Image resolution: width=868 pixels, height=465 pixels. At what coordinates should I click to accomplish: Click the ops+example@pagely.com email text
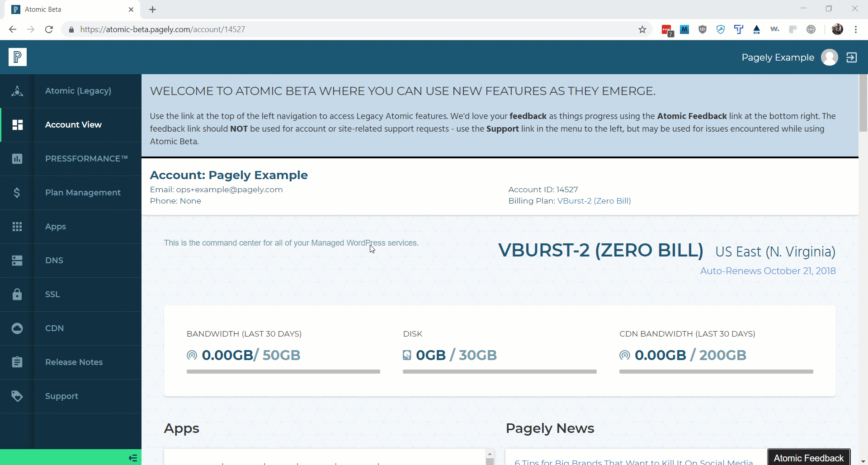229,190
